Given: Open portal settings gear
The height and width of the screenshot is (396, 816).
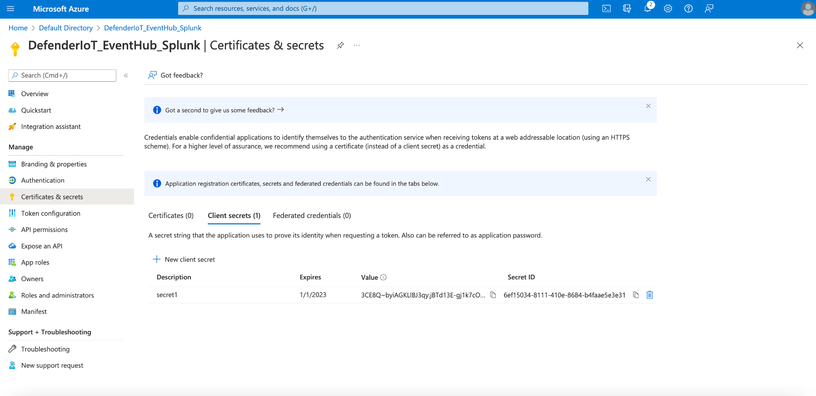Looking at the screenshot, I should pos(668,9).
